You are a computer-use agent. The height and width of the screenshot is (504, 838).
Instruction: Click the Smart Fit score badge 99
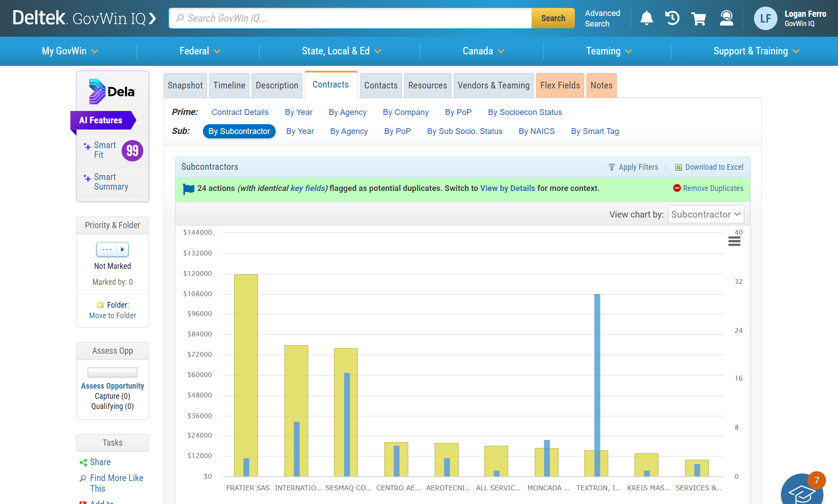click(x=132, y=151)
